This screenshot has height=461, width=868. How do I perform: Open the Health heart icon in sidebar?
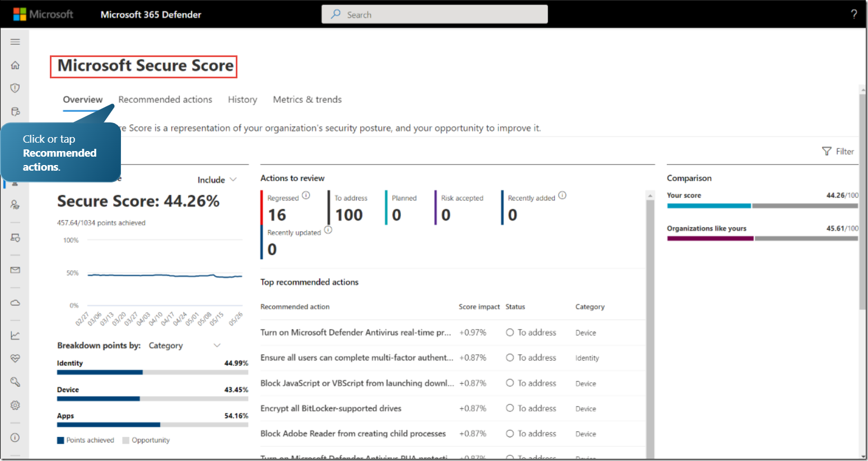pyautogui.click(x=15, y=358)
